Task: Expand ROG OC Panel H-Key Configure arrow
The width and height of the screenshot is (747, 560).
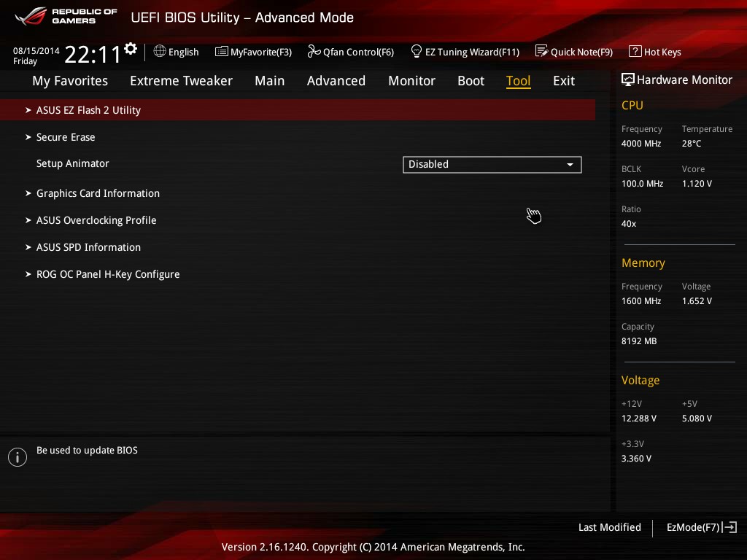Action: pos(28,274)
